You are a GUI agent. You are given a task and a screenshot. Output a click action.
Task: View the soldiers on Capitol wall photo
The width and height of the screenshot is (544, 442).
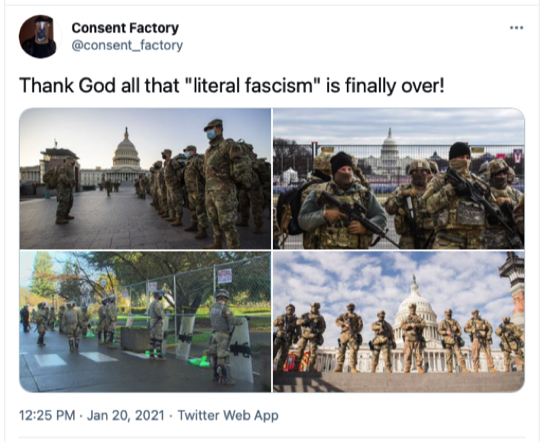point(399,322)
